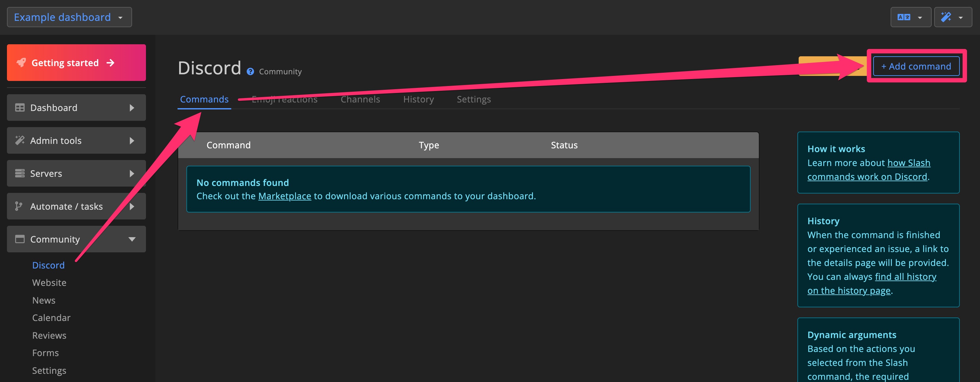Open the Marketplace link
The height and width of the screenshot is (382, 980).
(x=284, y=196)
